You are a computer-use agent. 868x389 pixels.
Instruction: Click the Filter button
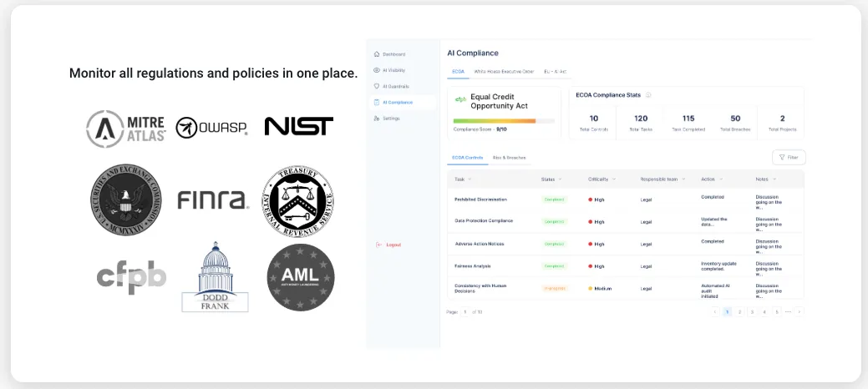click(x=789, y=157)
